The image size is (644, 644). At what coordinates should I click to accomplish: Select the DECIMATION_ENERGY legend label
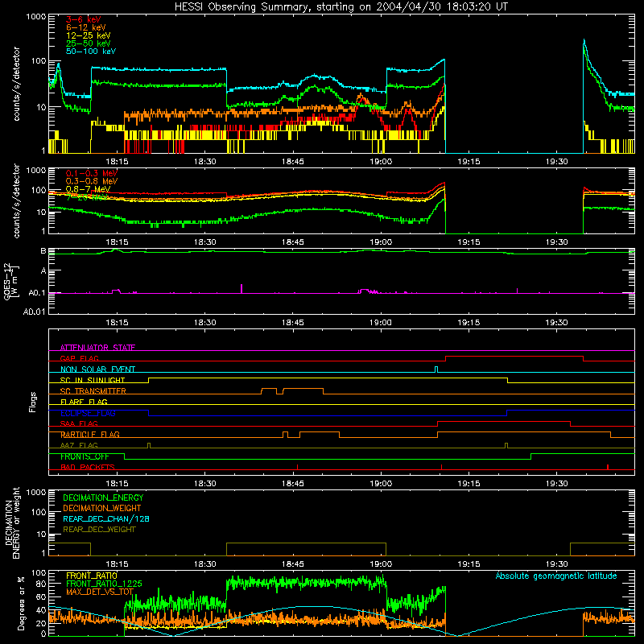click(x=103, y=497)
